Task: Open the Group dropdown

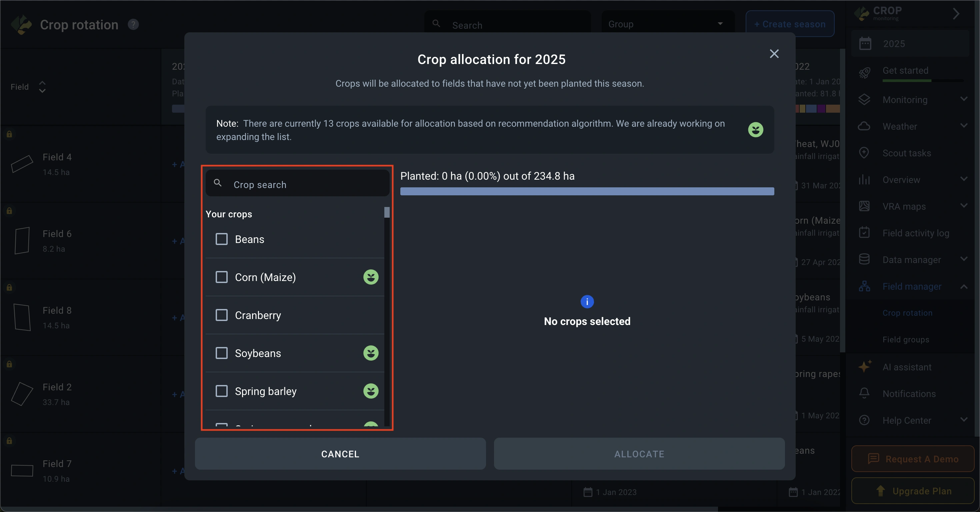Action: pyautogui.click(x=668, y=24)
